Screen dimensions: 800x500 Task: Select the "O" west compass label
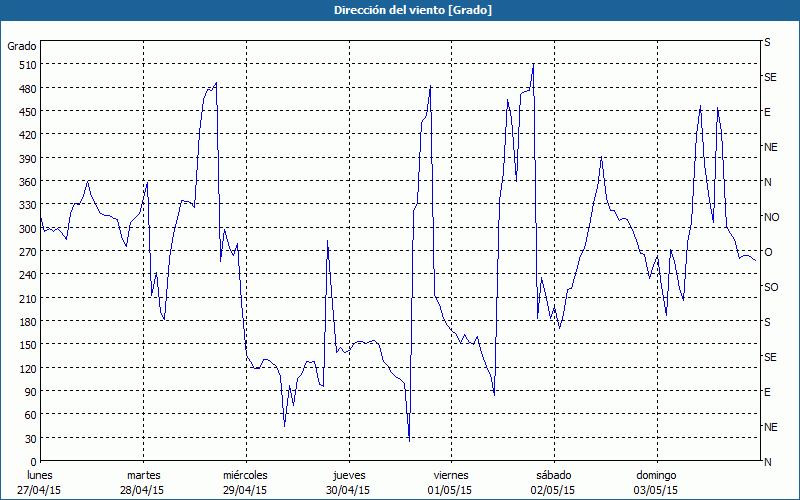click(768, 252)
